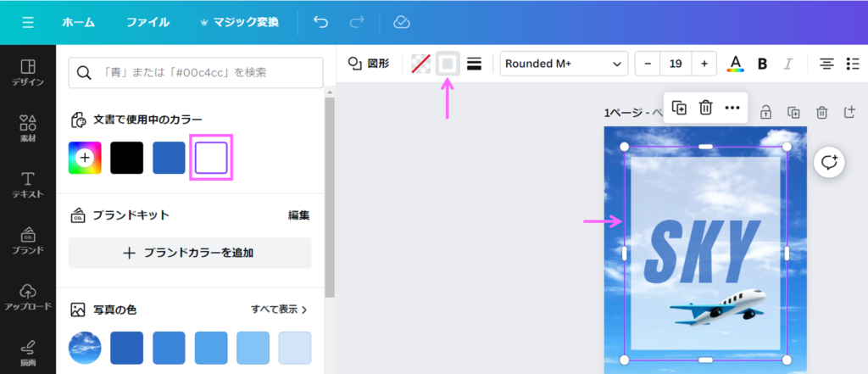The image size is (868, 374).
Task: Open the hamburger main menu
Action: pyautogui.click(x=28, y=22)
